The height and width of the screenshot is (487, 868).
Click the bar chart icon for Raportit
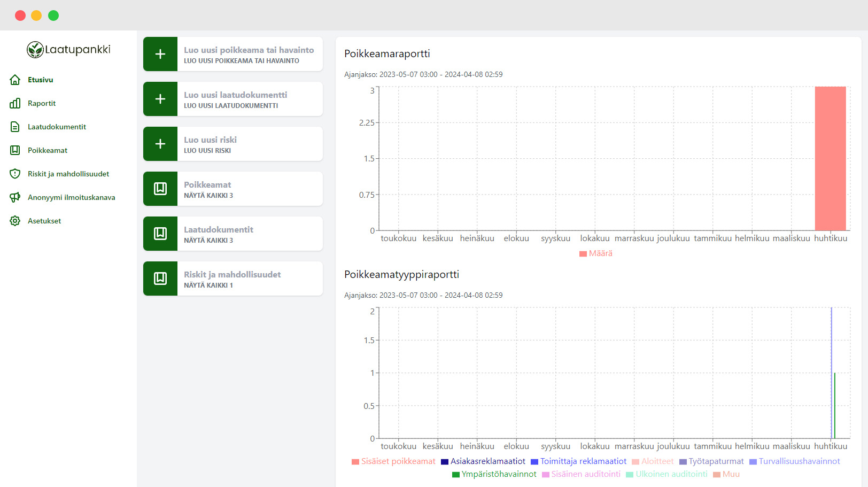click(15, 103)
